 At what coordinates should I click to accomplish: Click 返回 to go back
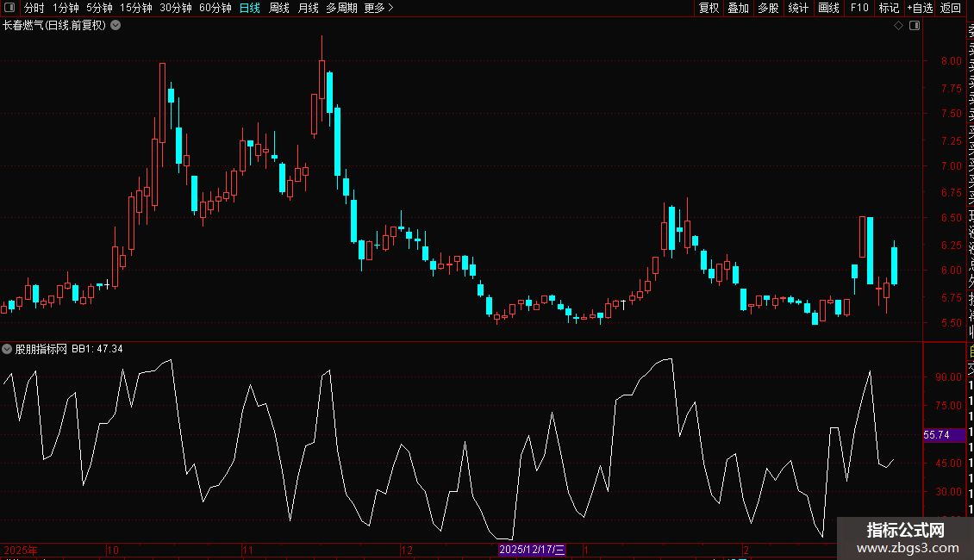951,8
